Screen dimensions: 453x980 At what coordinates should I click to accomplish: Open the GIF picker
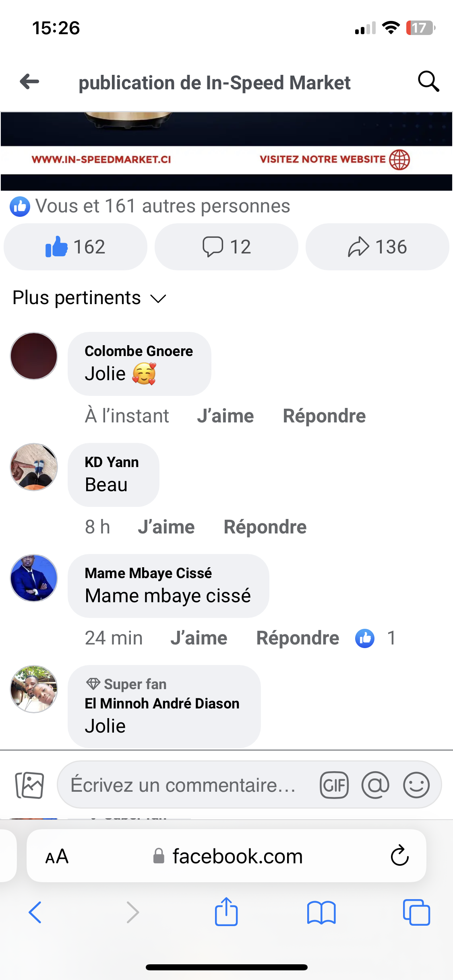pos(334,785)
